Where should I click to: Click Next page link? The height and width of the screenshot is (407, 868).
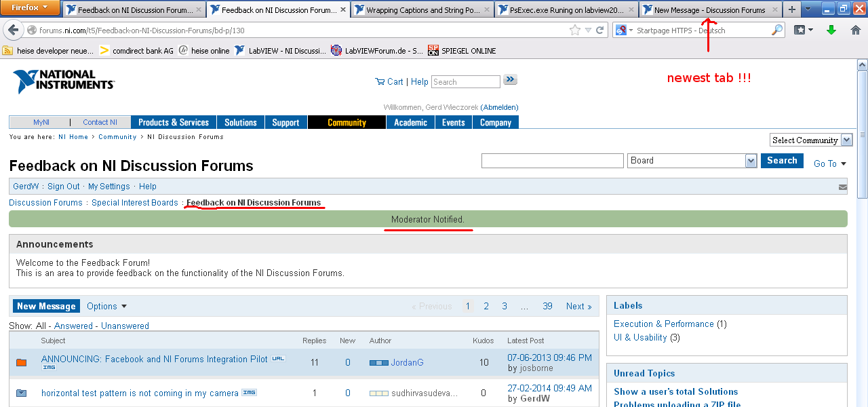[578, 307]
